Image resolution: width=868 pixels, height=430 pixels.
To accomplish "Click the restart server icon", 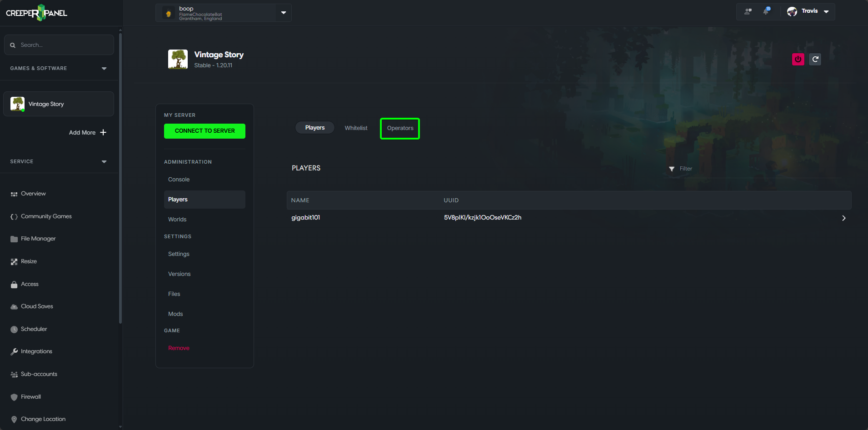I will click(815, 59).
